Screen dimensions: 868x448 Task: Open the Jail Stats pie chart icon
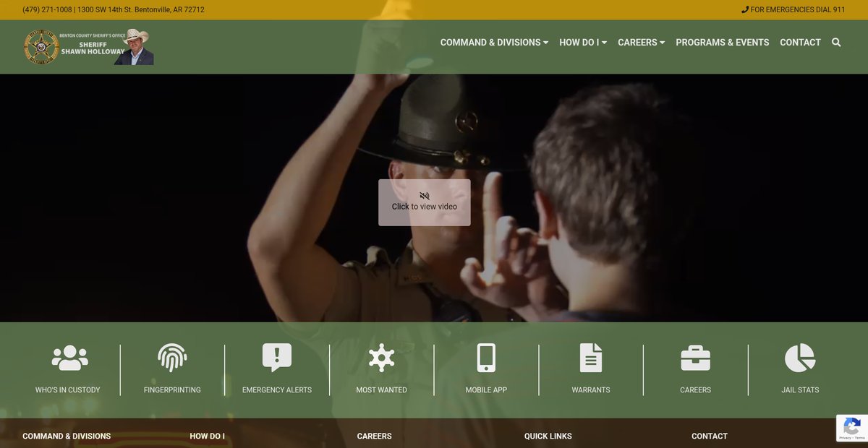tap(800, 358)
